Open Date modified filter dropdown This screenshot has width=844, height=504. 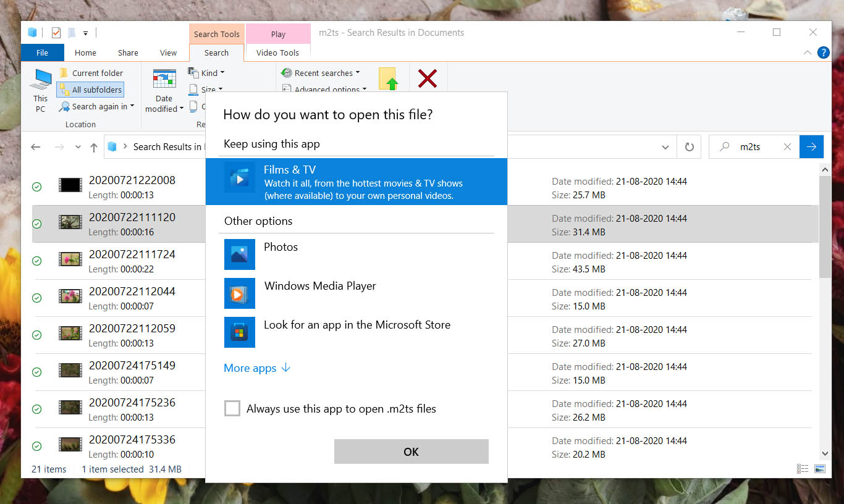click(164, 91)
